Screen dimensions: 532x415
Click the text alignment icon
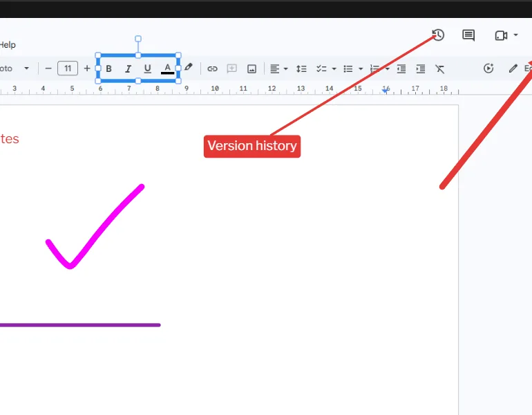click(274, 69)
